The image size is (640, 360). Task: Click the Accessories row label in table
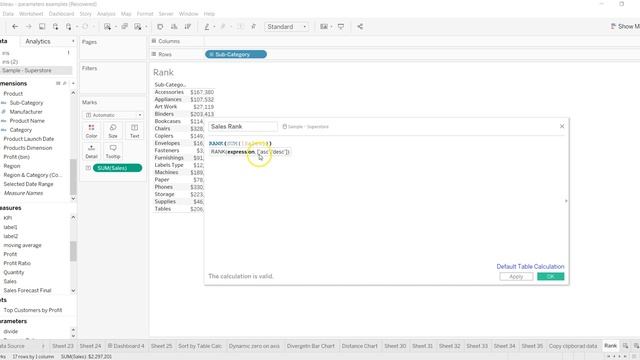coord(169,92)
